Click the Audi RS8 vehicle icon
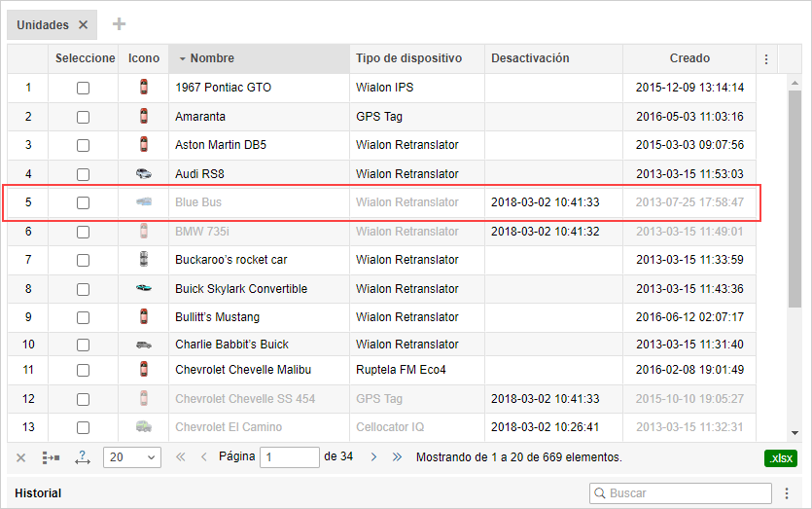The image size is (812, 509). (144, 173)
